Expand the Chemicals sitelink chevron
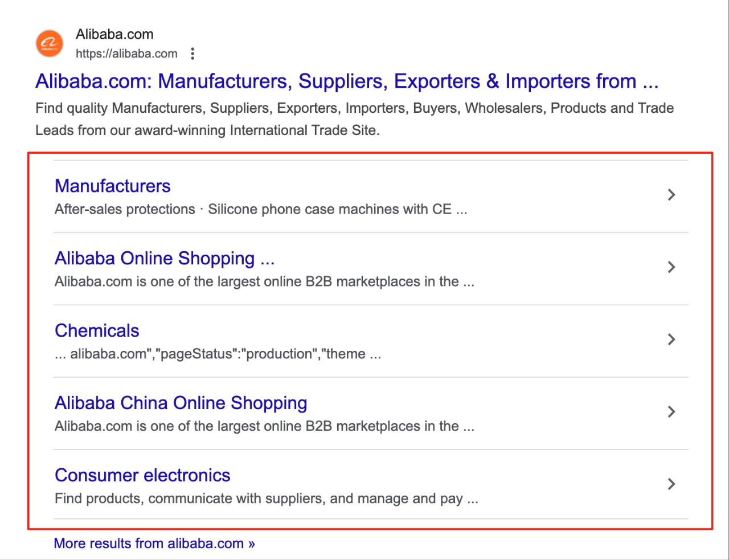 671,340
